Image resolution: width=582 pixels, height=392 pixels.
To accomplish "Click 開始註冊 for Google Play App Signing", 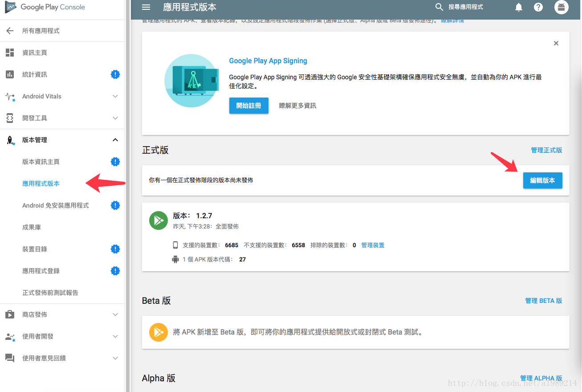I will (248, 106).
